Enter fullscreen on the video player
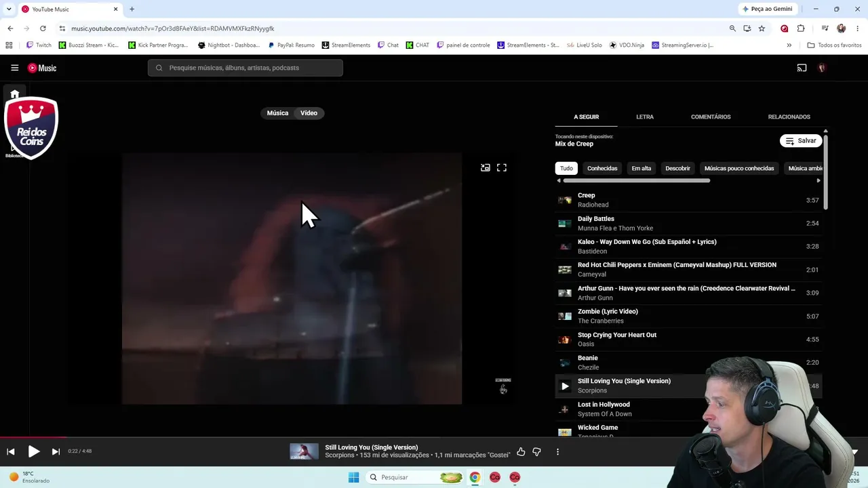Screen dimensions: 868x488 tap(502, 167)
